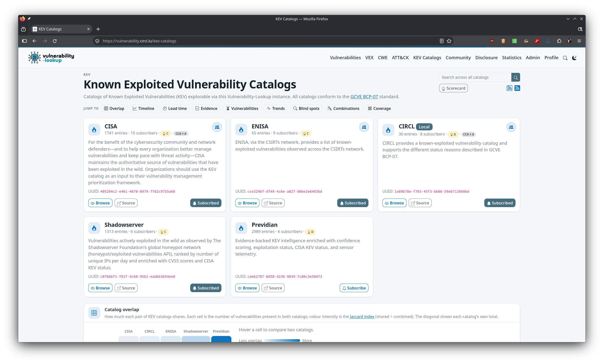Click the catalog search submit button
This screenshot has height=364, width=604.
[515, 77]
